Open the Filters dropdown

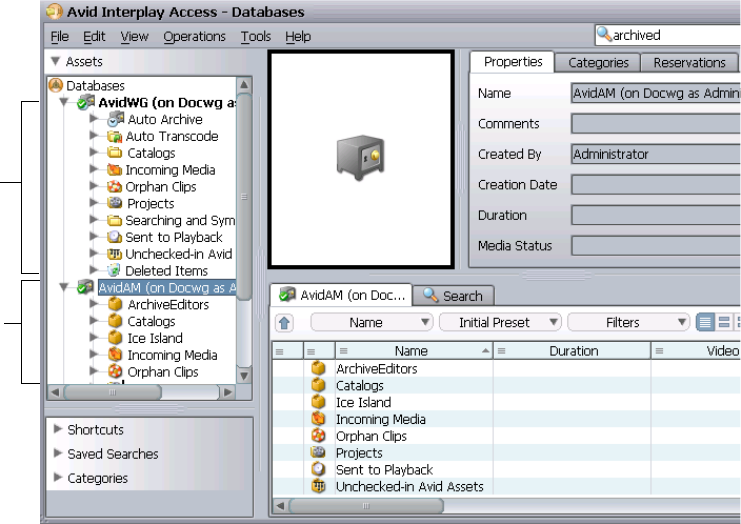[x=629, y=322]
